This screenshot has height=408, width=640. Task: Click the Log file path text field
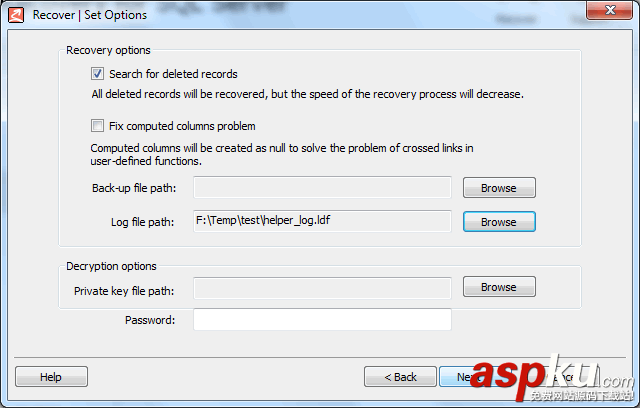click(322, 222)
